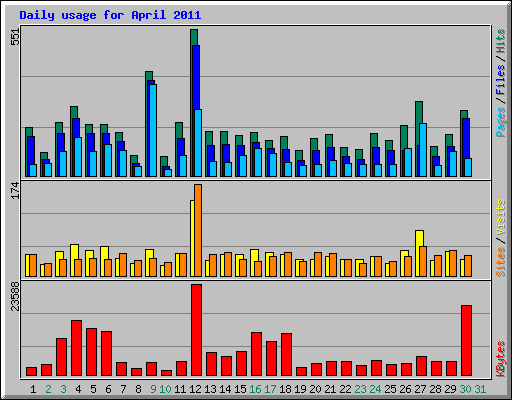Click day 19 on the x-axis
512x400 pixels.
pyautogui.click(x=300, y=389)
